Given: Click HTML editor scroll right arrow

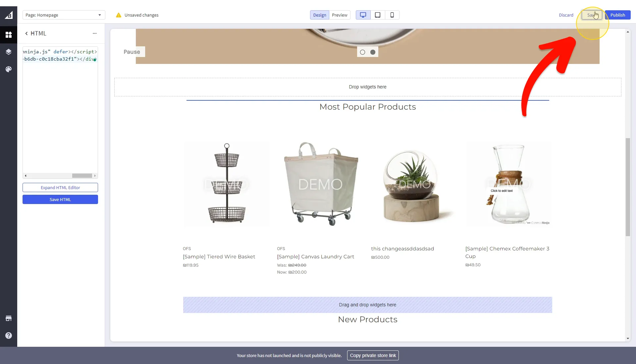Looking at the screenshot, I should 95,176.
